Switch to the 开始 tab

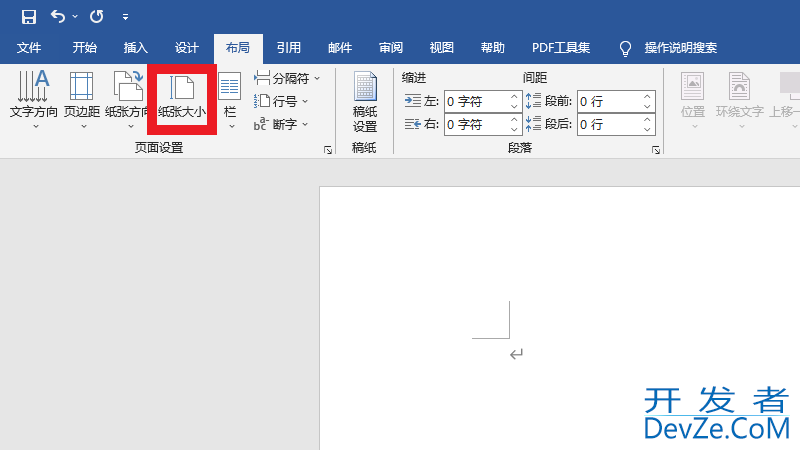pos(84,48)
